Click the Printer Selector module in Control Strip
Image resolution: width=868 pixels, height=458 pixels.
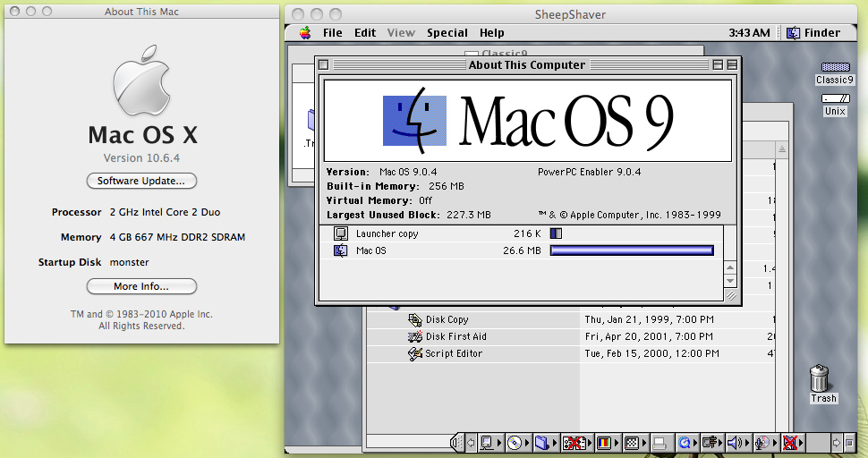pos(662,443)
